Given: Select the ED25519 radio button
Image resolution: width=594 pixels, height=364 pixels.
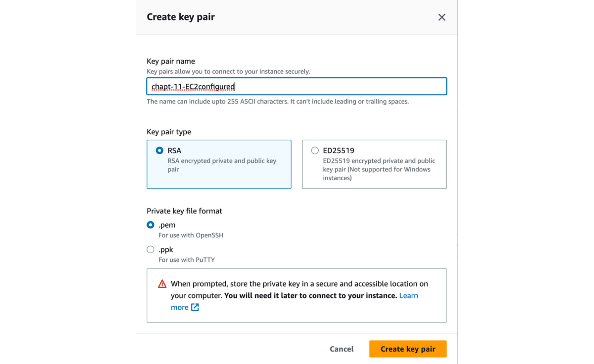Looking at the screenshot, I should [x=315, y=151].
